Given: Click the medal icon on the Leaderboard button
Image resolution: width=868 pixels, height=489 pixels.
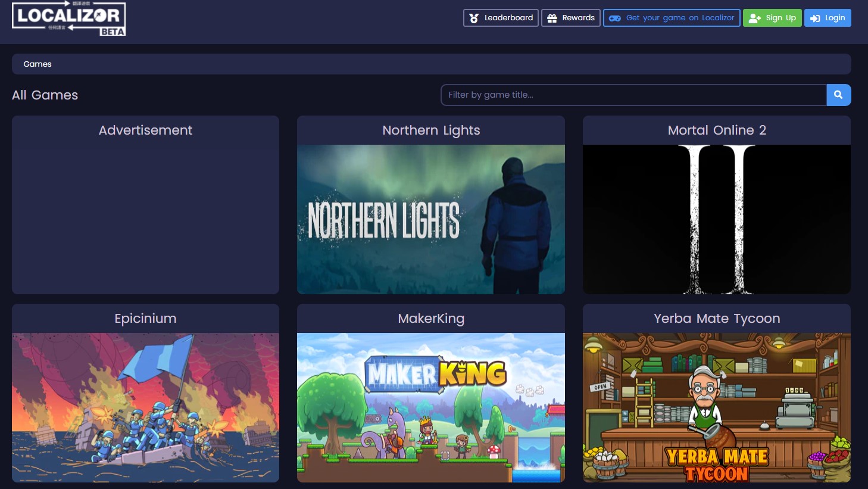Looking at the screenshot, I should 474,18.
